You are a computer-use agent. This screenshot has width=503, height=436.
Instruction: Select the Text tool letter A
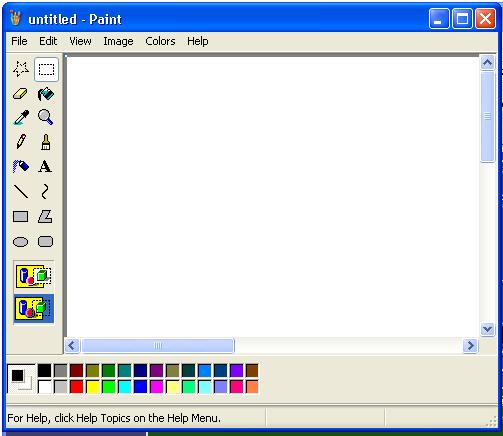coord(46,166)
